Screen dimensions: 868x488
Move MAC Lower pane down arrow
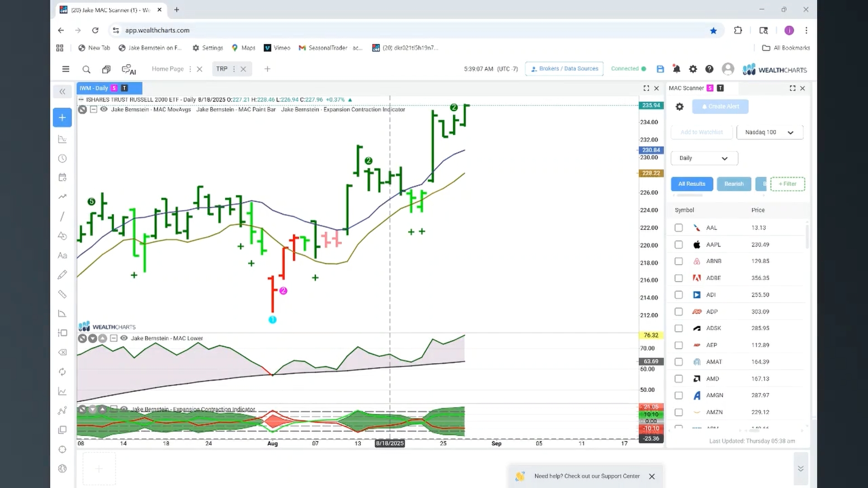[93, 338]
